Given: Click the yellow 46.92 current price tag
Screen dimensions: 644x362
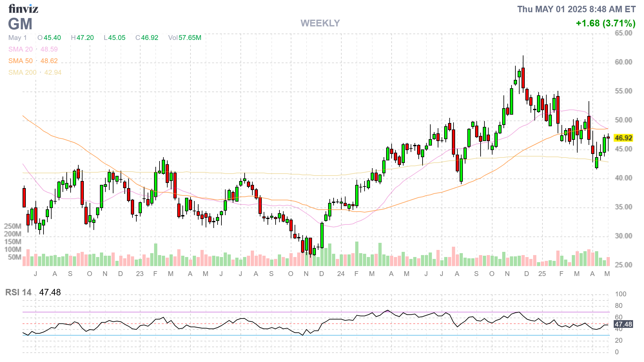Looking at the screenshot, I should click(623, 138).
